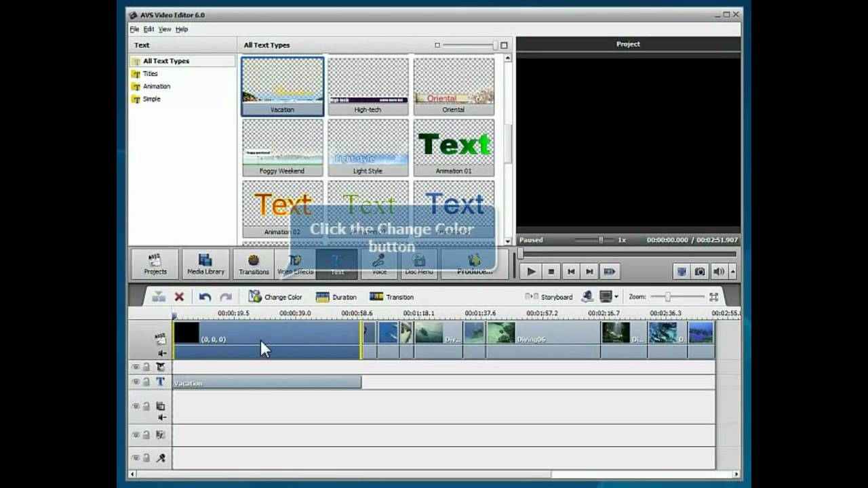Open timeline view options dropdown arrow

point(616,297)
